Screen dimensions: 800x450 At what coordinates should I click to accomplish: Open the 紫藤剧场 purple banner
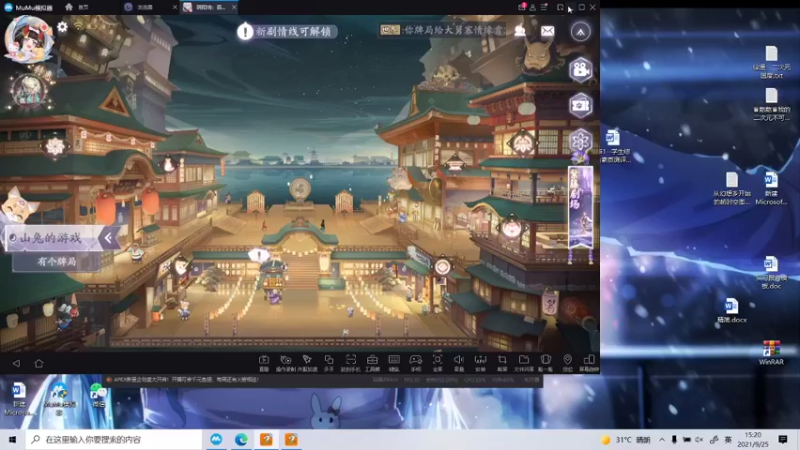(581, 208)
